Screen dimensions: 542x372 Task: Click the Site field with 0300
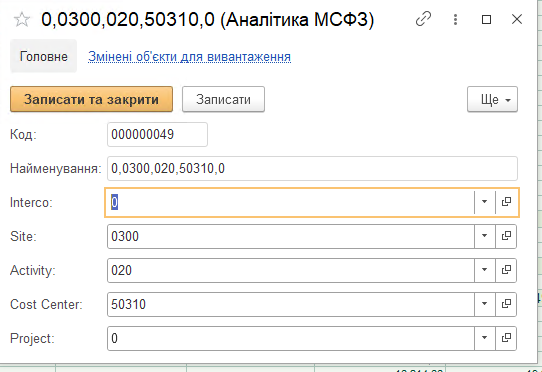click(x=291, y=236)
